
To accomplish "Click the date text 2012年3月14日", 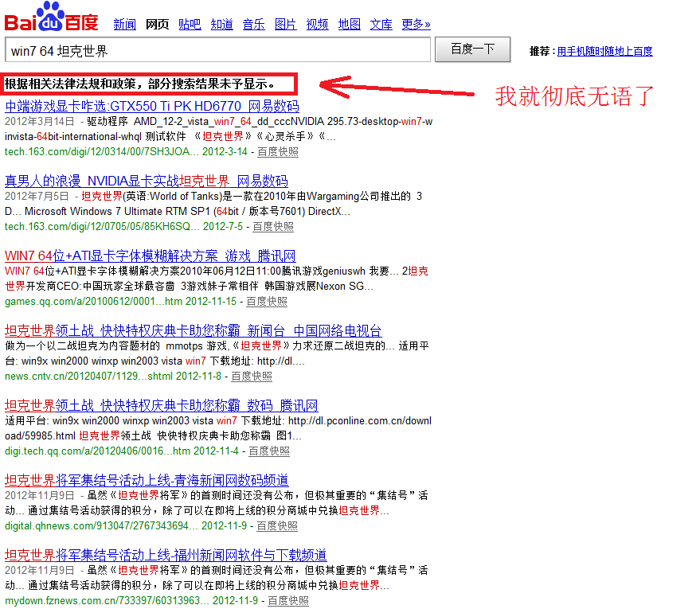I will [40, 121].
